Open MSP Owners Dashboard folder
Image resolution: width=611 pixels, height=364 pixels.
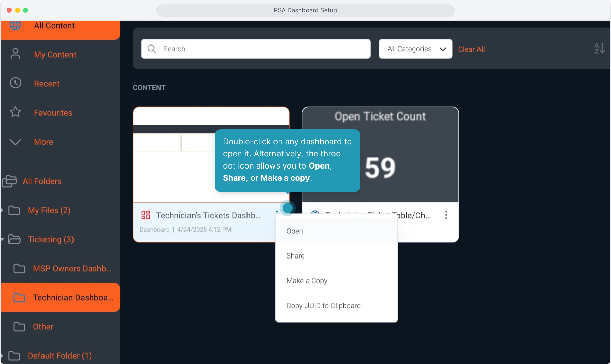[72, 268]
